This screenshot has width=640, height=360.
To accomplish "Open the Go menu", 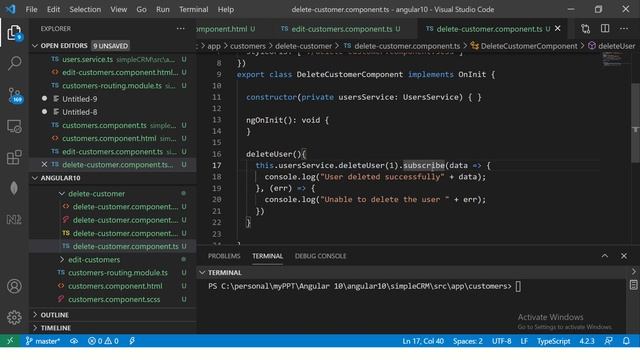I will tap(141, 9).
